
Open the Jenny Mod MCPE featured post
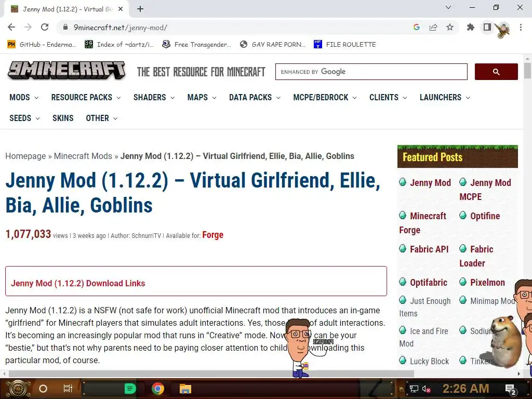click(485, 189)
